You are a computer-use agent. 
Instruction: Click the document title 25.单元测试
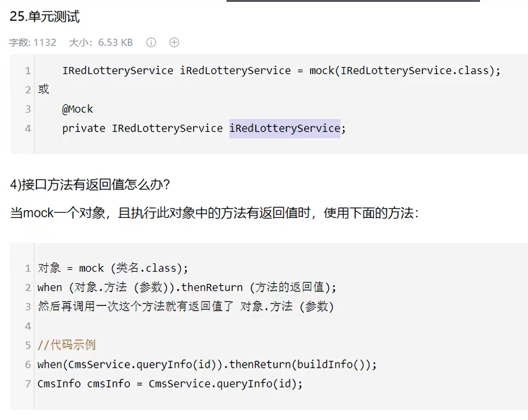(45, 17)
